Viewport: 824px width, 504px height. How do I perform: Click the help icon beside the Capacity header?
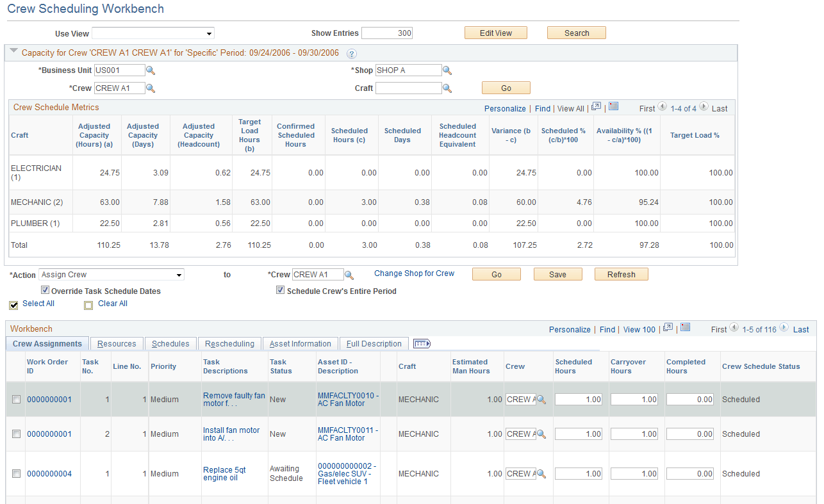pos(352,54)
